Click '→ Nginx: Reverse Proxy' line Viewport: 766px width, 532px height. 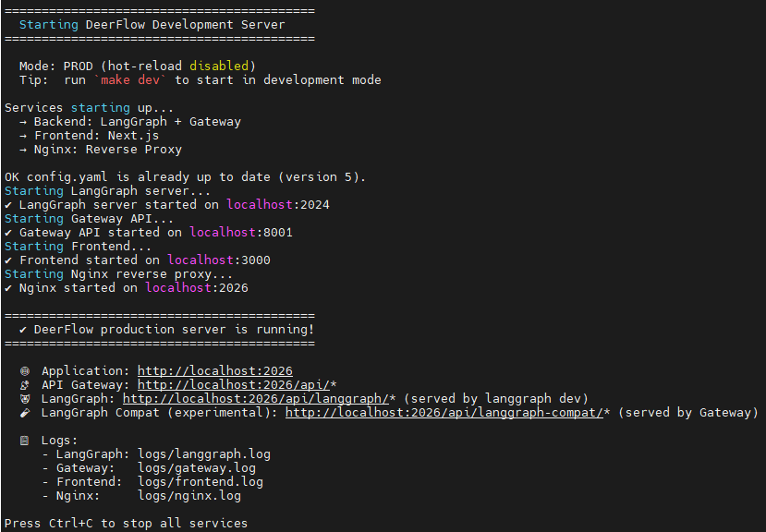pyautogui.click(x=100, y=149)
